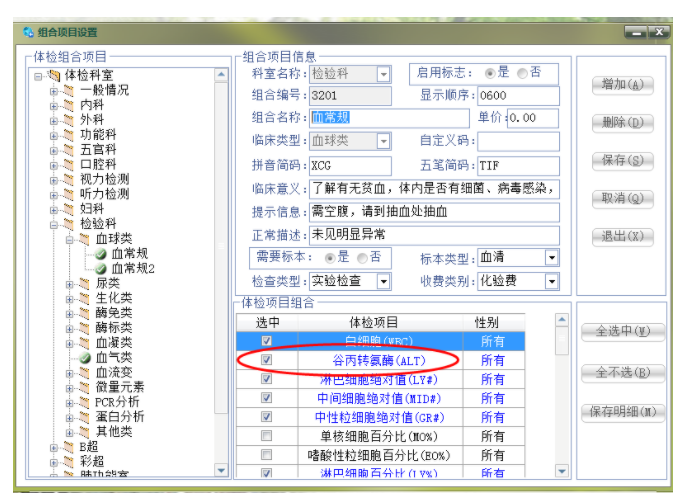Screen dimensions: 681x502
Task: Click the app icon in the title bar
Action: coord(29,32)
